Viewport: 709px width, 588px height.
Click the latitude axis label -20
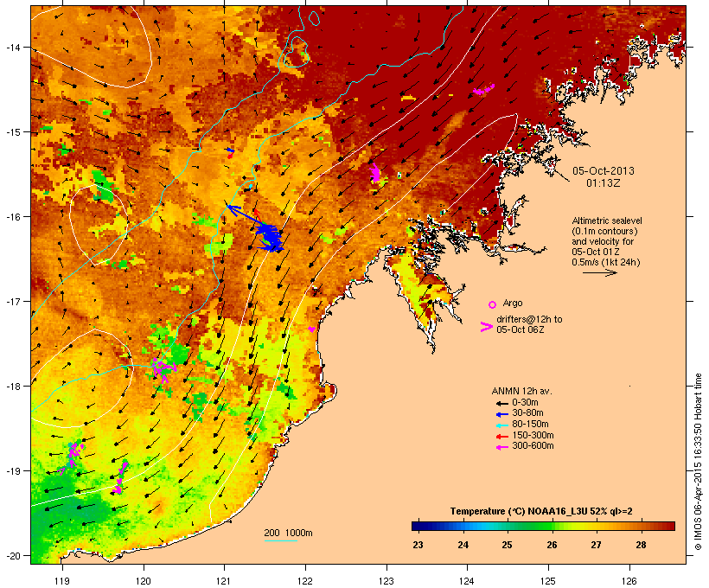[x=12, y=556]
